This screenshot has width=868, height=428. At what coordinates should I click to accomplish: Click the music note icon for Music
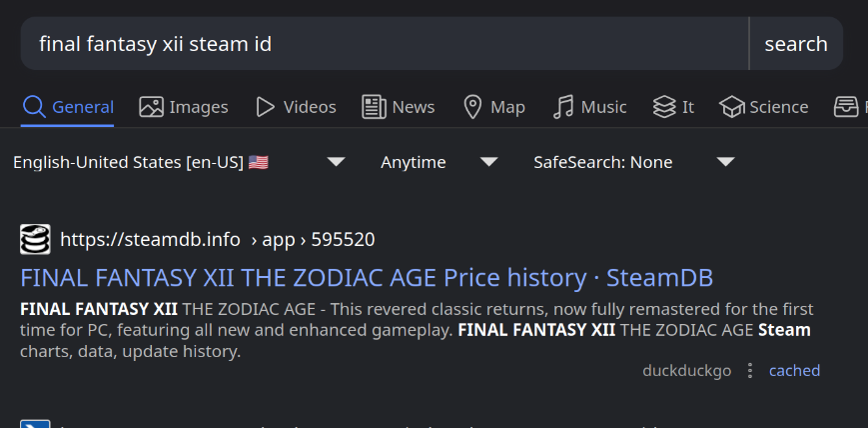pos(564,107)
